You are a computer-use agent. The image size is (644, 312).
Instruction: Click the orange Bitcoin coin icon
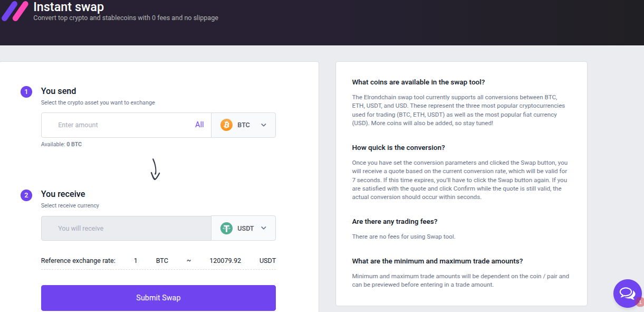(226, 125)
